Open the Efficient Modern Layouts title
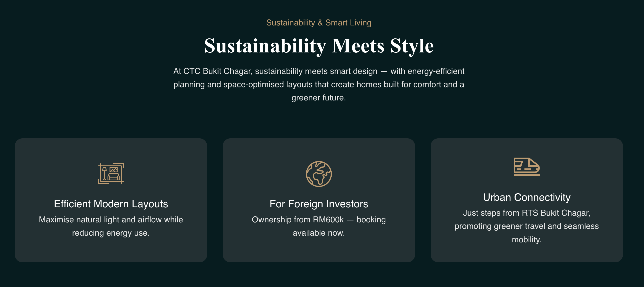The image size is (644, 287). click(111, 204)
